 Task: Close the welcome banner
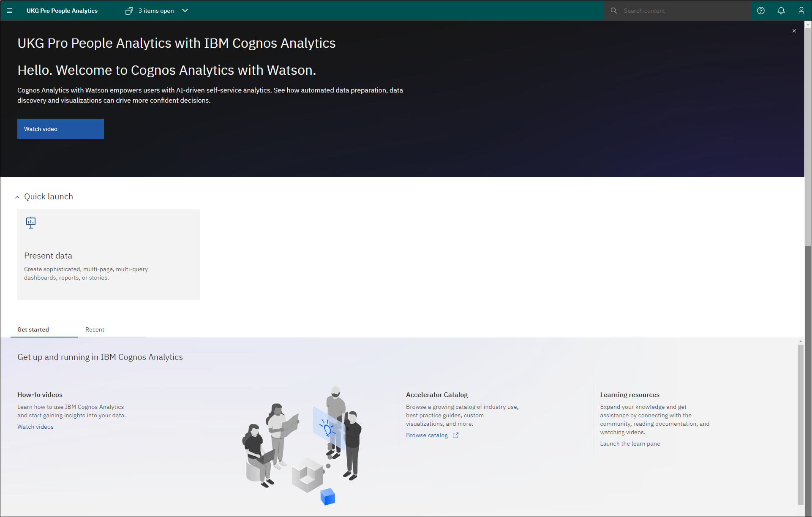[x=794, y=31]
